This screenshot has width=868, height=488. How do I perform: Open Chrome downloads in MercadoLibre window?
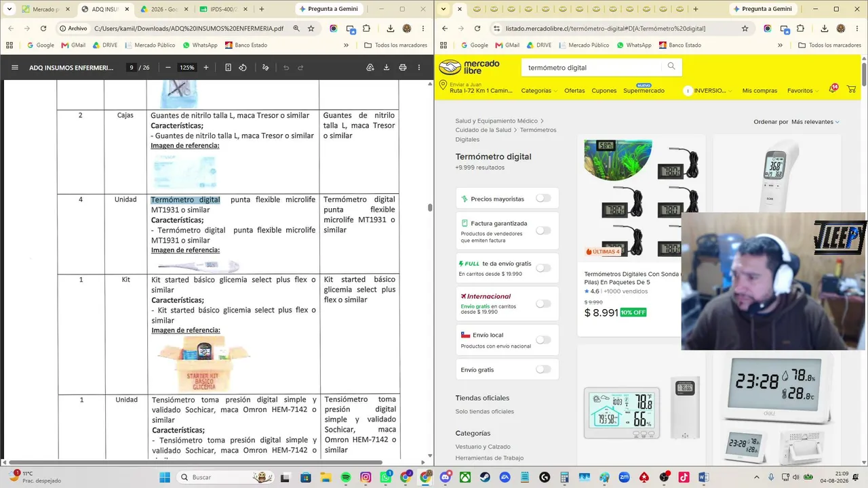825,28
